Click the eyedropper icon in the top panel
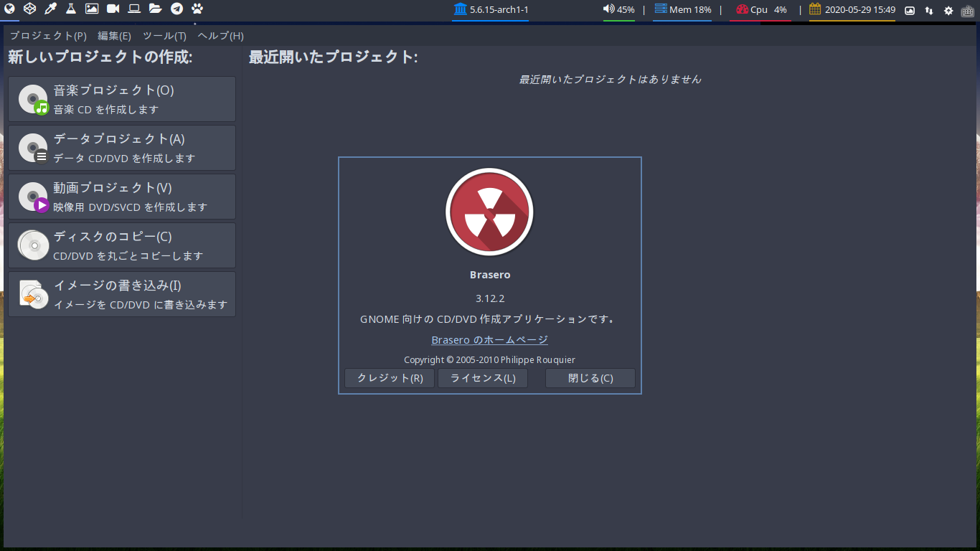Image resolution: width=980 pixels, height=551 pixels. 50,9
